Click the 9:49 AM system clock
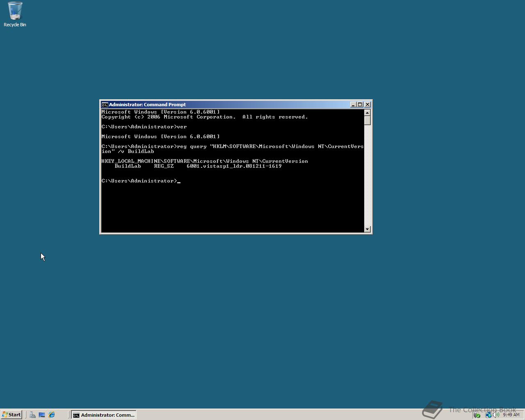The width and height of the screenshot is (525, 420). 511,415
